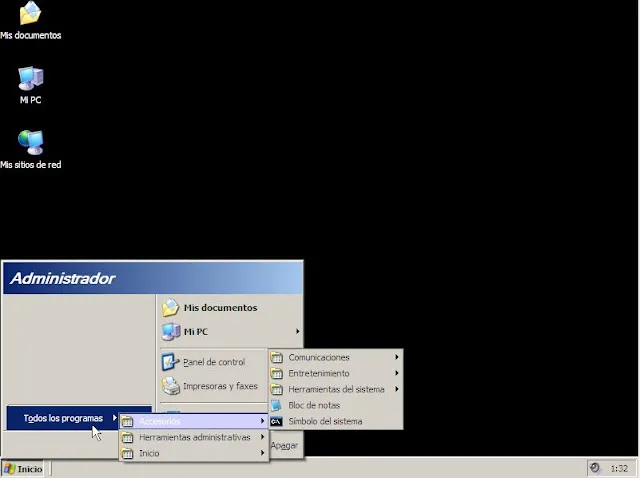Open Mis documentos in the start menu

pos(229,307)
